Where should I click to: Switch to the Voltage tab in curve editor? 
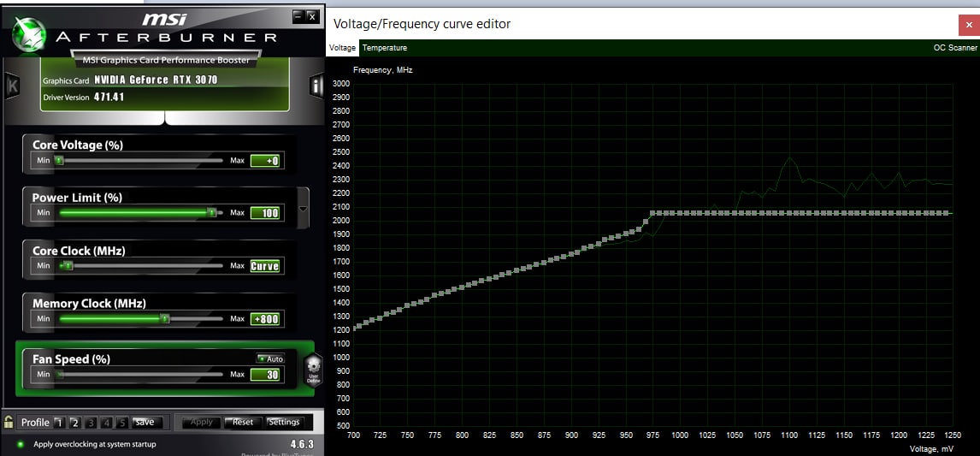(x=343, y=48)
